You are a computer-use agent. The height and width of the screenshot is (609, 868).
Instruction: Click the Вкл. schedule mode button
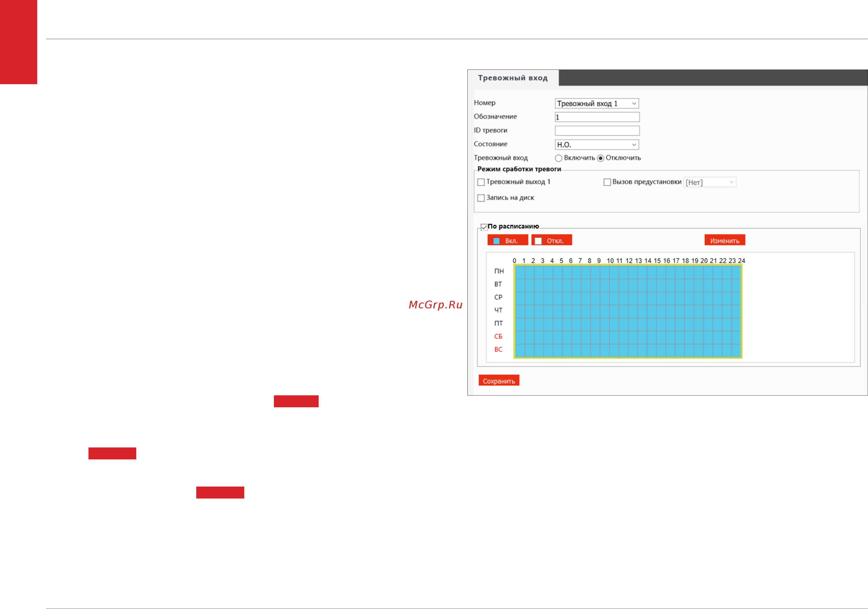pos(508,240)
